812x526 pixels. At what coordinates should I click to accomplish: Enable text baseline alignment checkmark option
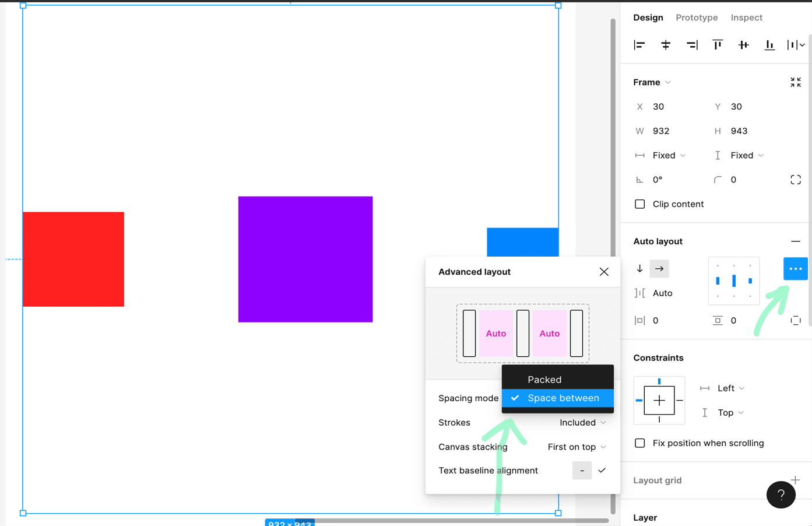coord(602,471)
